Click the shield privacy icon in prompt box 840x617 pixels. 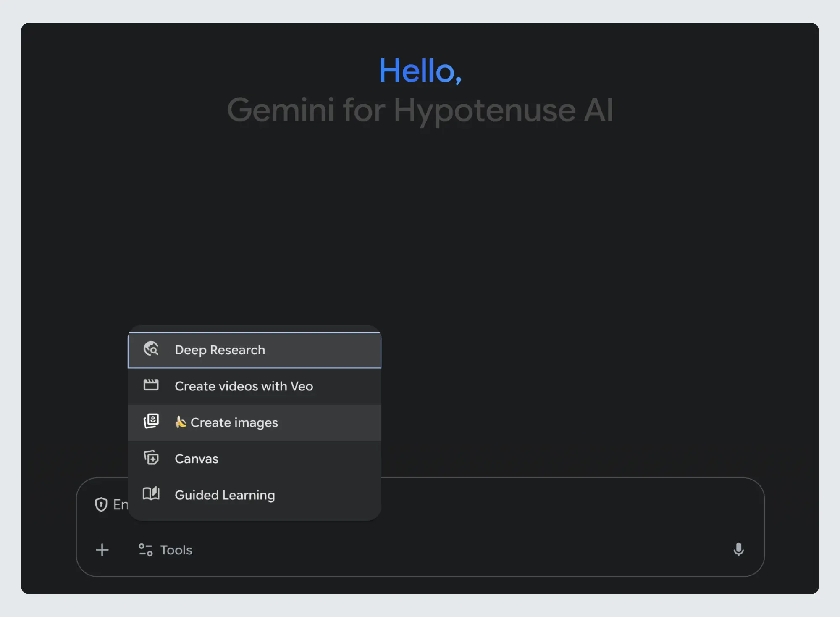tap(101, 504)
